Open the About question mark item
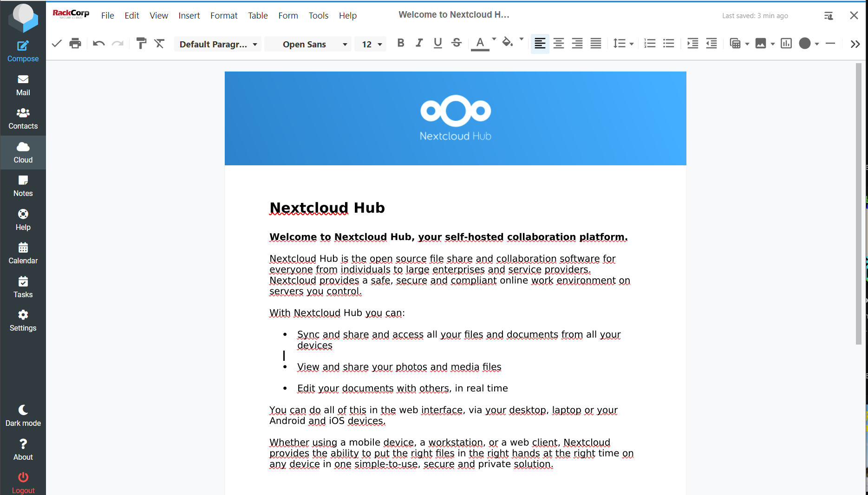 (x=23, y=450)
